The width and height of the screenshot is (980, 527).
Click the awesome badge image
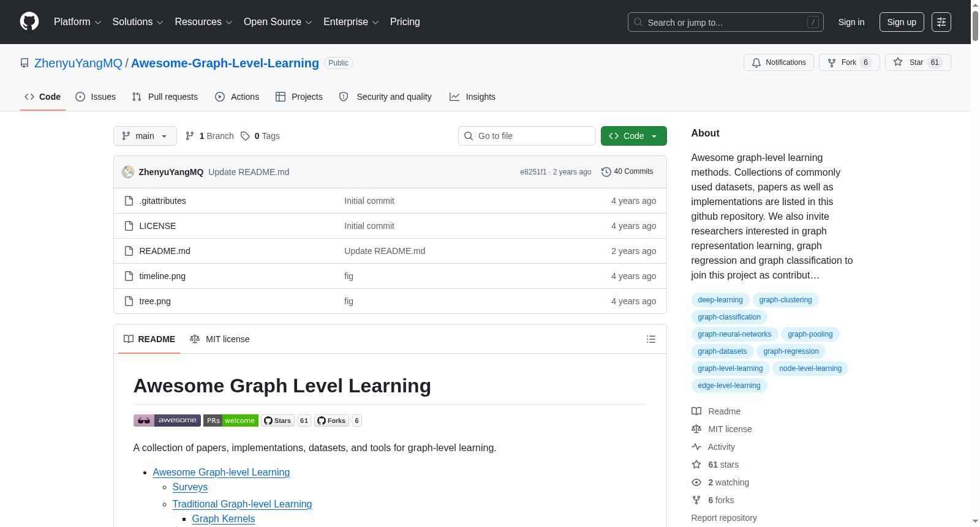coord(167,420)
